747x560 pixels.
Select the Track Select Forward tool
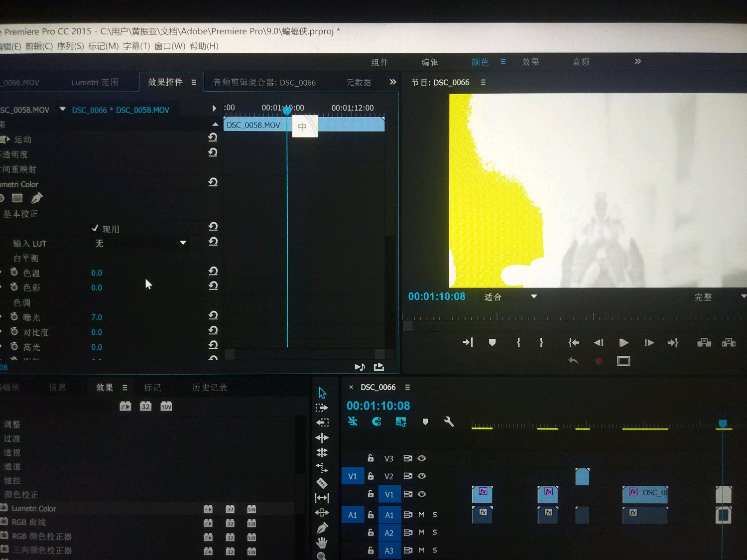click(x=322, y=408)
